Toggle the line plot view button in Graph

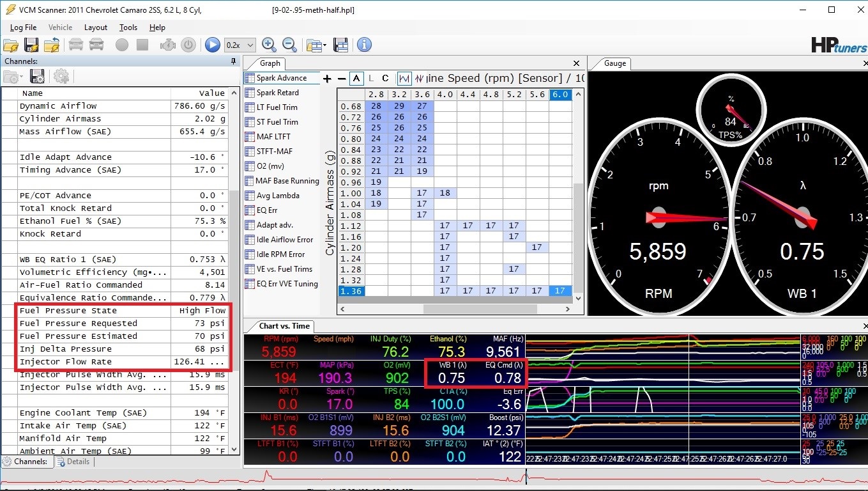(404, 79)
